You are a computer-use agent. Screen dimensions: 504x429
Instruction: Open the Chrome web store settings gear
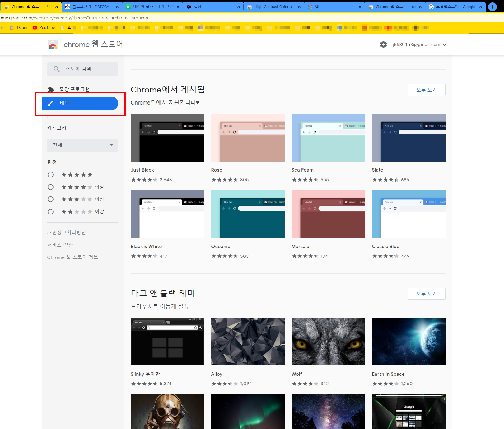tap(383, 45)
